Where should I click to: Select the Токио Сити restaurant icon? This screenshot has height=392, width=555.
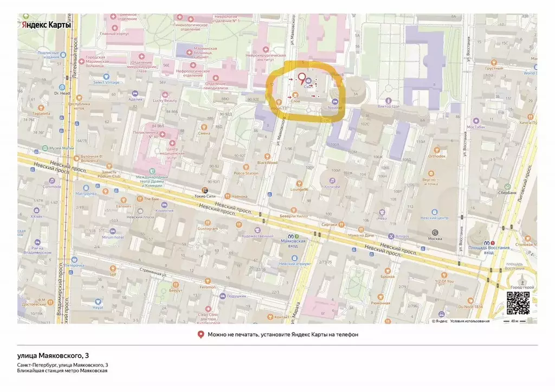pos(204,190)
